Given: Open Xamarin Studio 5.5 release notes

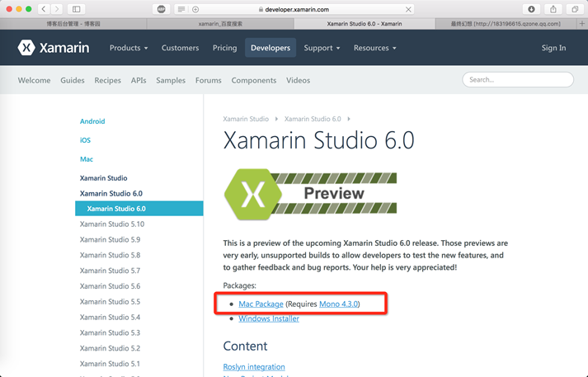Looking at the screenshot, I should tap(110, 302).
